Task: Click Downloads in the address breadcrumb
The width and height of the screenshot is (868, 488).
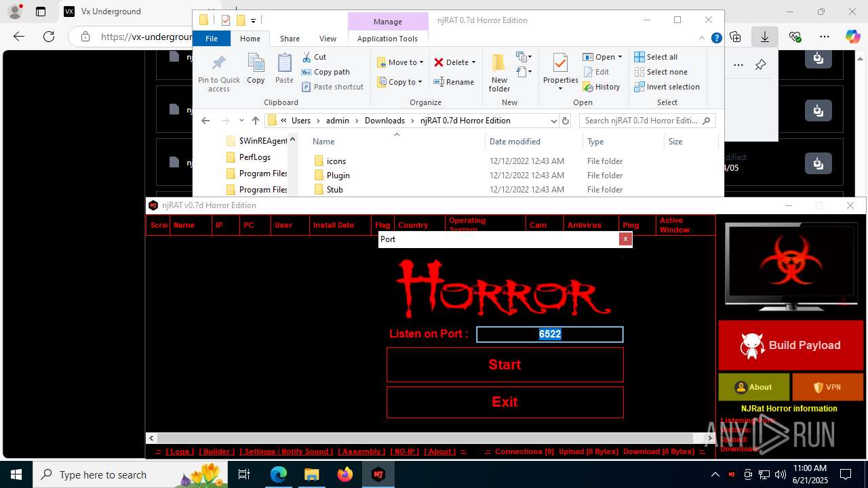Action: point(384,121)
